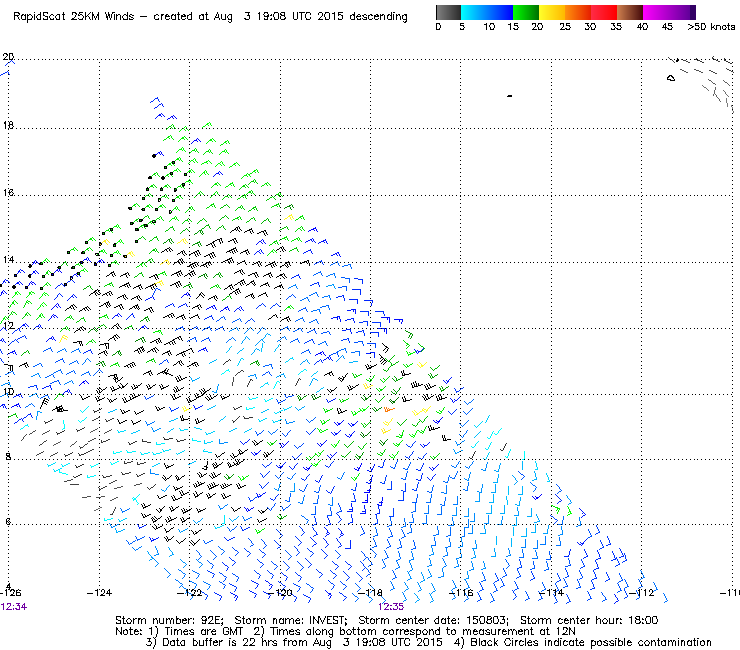Click the green 15-20 knots legend color
The height and width of the screenshot is (650, 740).
[526, 12]
